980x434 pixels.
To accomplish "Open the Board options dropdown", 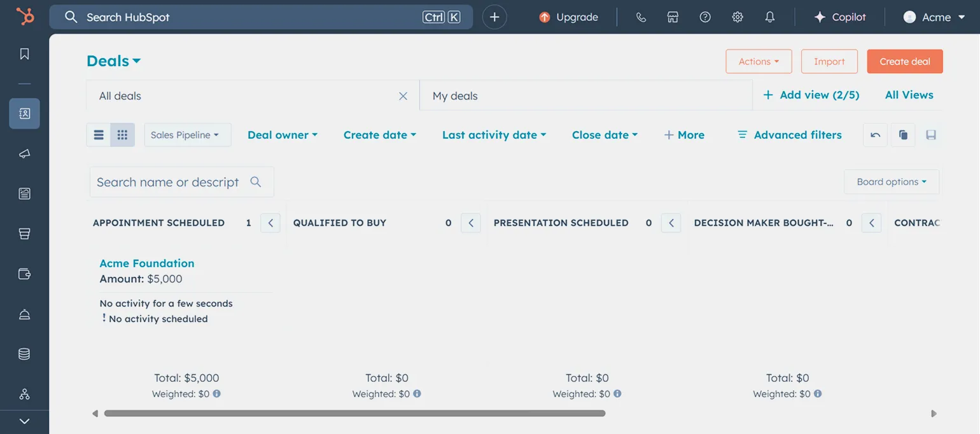I will pyautogui.click(x=891, y=182).
